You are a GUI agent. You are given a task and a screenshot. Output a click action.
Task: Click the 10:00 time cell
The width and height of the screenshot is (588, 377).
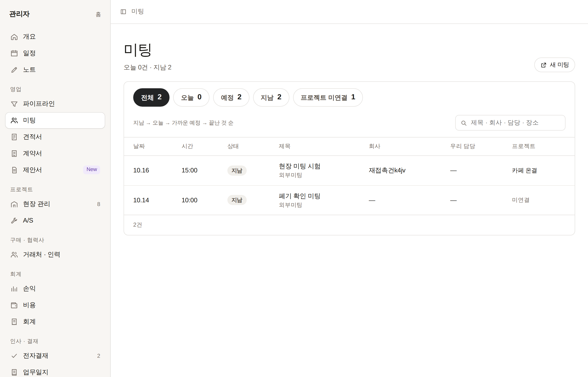[x=189, y=200]
